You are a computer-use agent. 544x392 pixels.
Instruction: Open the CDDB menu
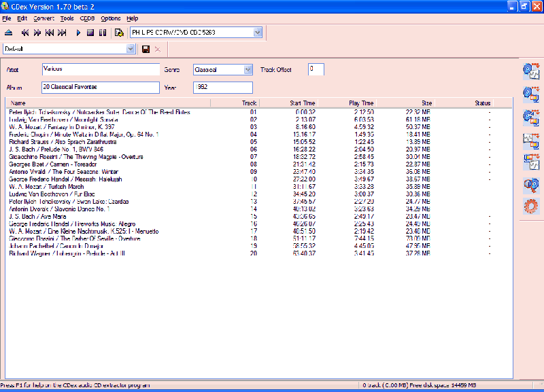[87, 18]
